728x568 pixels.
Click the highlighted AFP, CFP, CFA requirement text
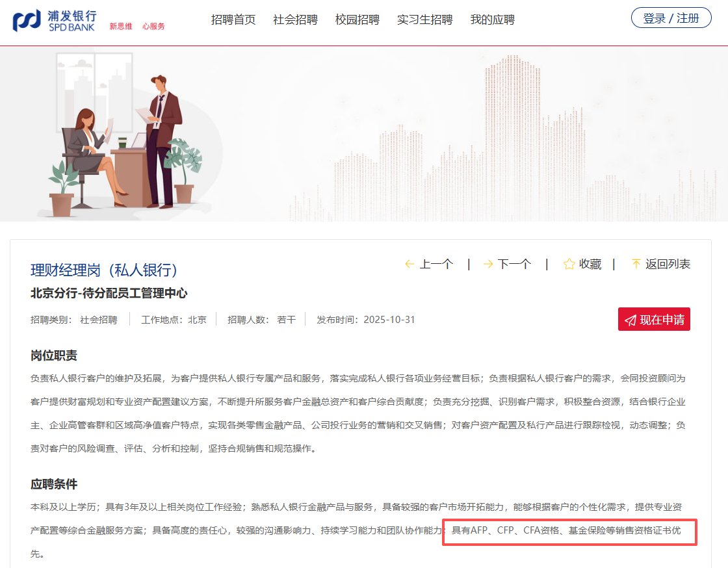click(x=569, y=531)
